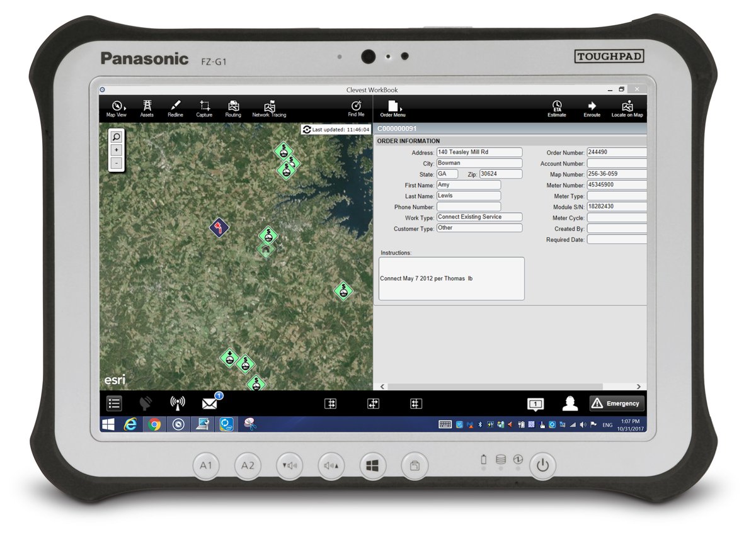Open the Snipping Tool taskbar icon
The height and width of the screenshot is (554, 756).
250,424
